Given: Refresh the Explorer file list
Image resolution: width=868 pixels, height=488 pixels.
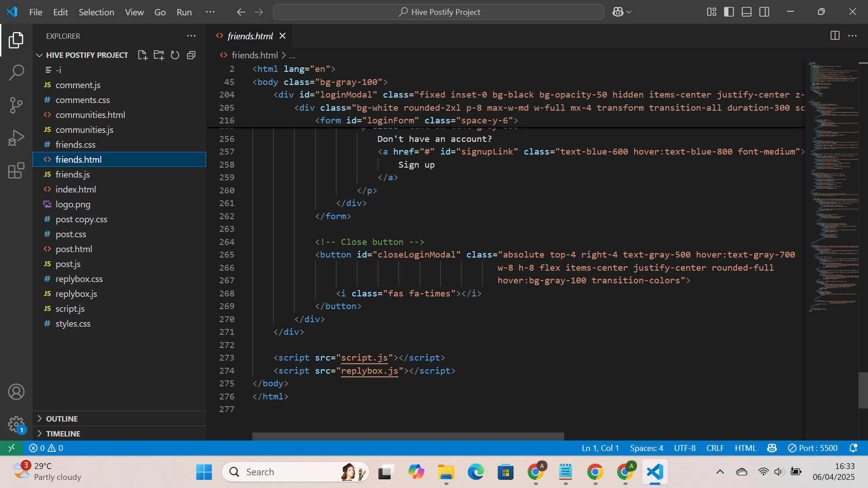Looking at the screenshot, I should click(x=175, y=55).
